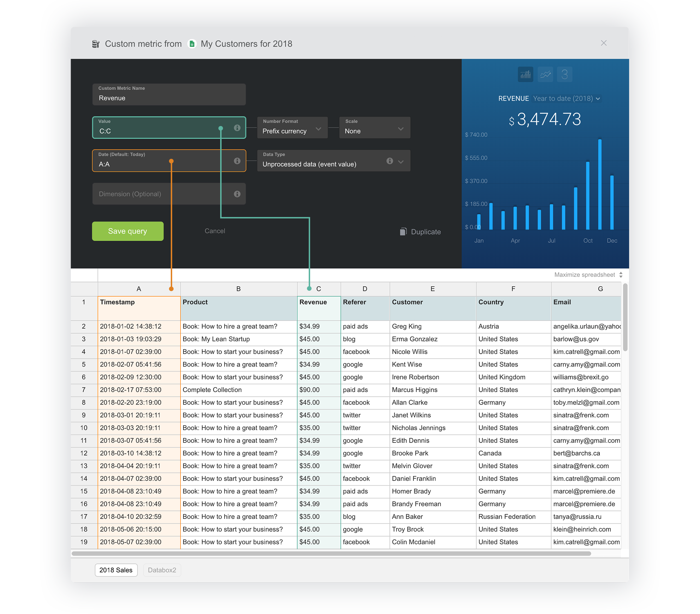Open the Scale dropdown
Screen dimensions: 700x614
point(374,128)
